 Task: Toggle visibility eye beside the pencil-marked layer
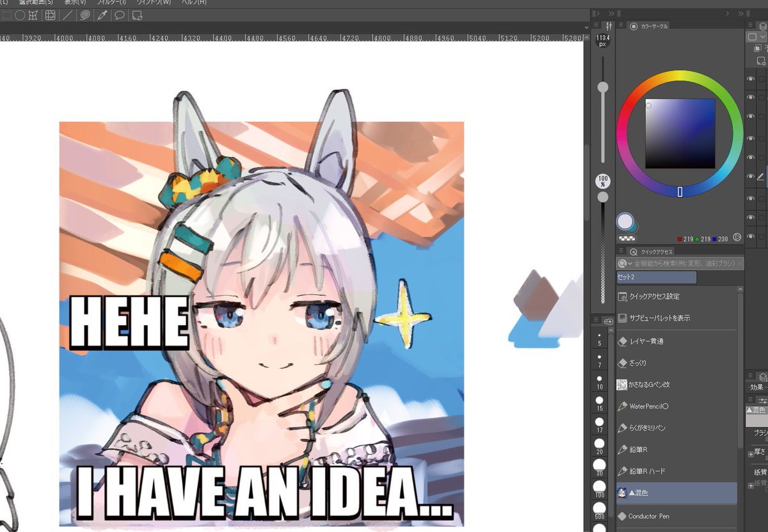(751, 177)
